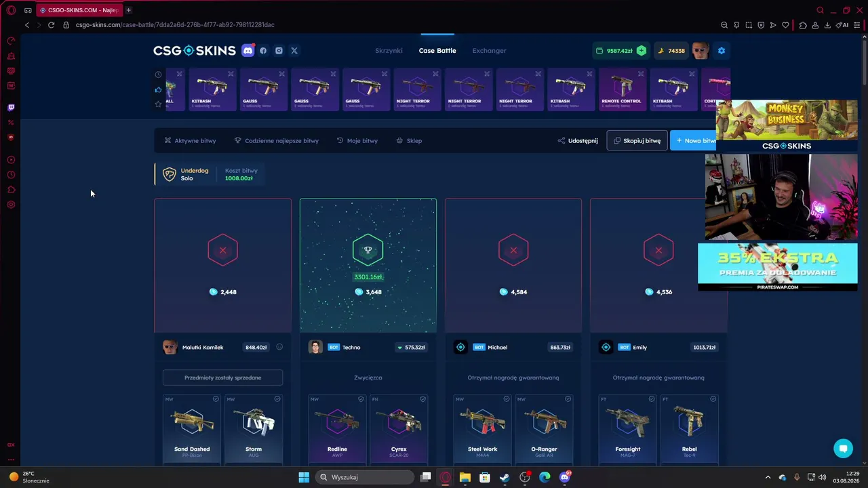Open the Facebook social icon
Screen dimensions: 868x488
click(x=263, y=50)
